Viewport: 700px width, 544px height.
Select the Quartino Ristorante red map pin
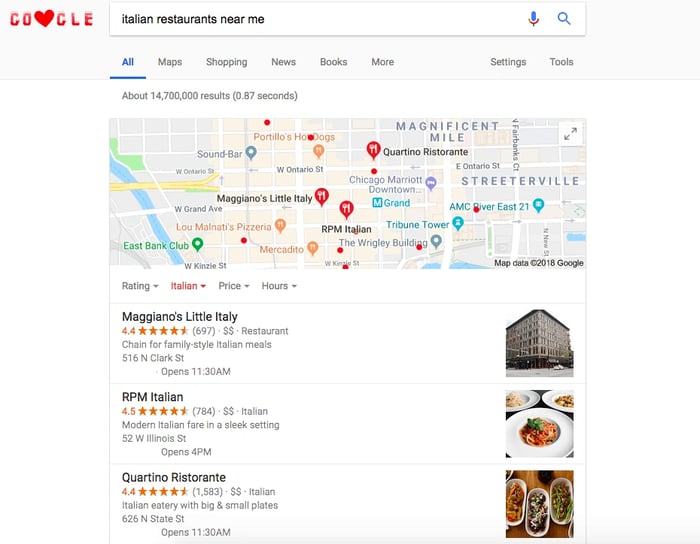(373, 150)
